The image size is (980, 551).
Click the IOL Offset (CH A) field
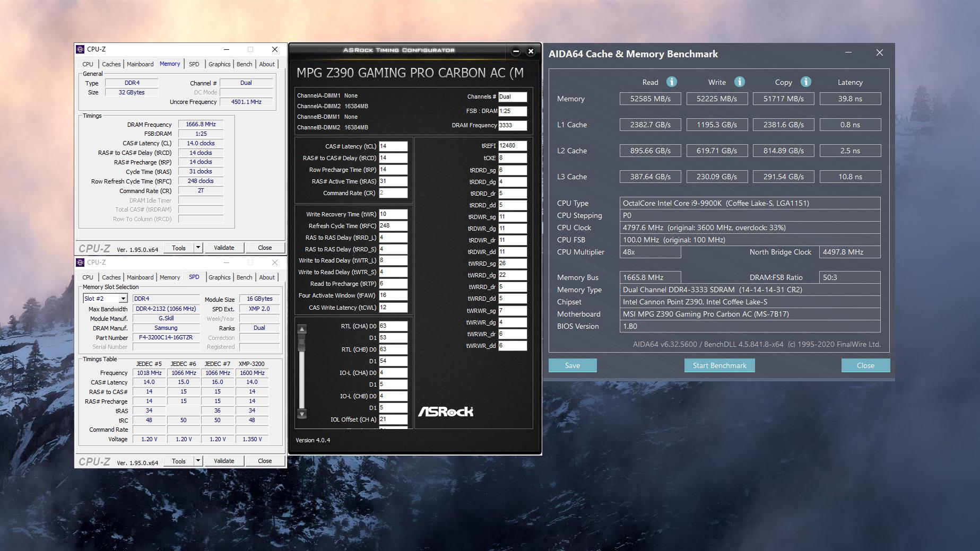point(393,419)
